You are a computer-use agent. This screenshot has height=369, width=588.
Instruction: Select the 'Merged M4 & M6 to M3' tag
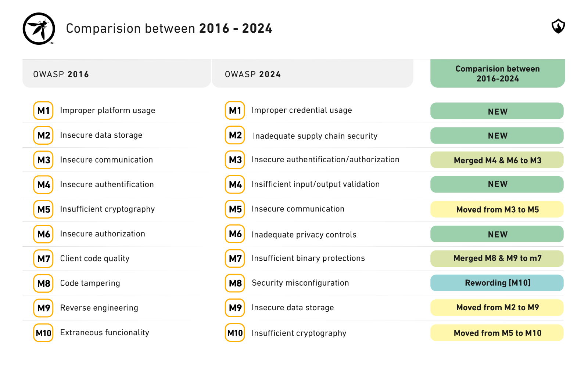click(x=497, y=160)
